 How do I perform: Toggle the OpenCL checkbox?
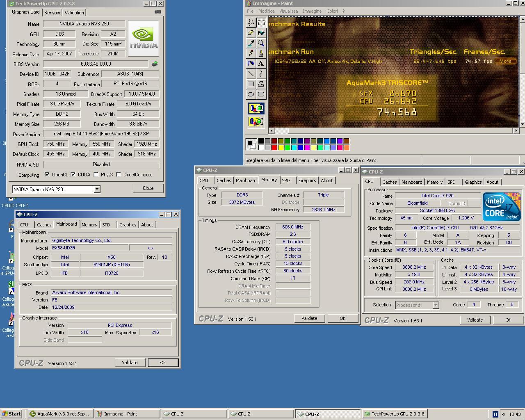click(x=47, y=175)
